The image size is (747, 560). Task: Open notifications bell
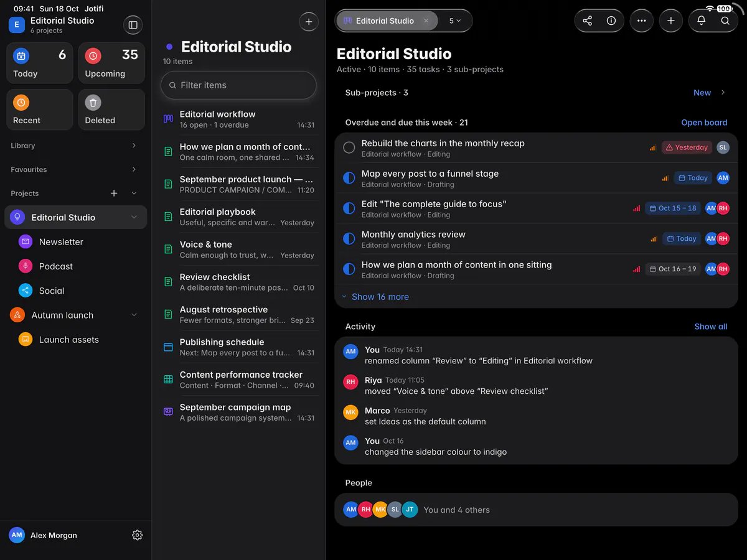coord(701,21)
